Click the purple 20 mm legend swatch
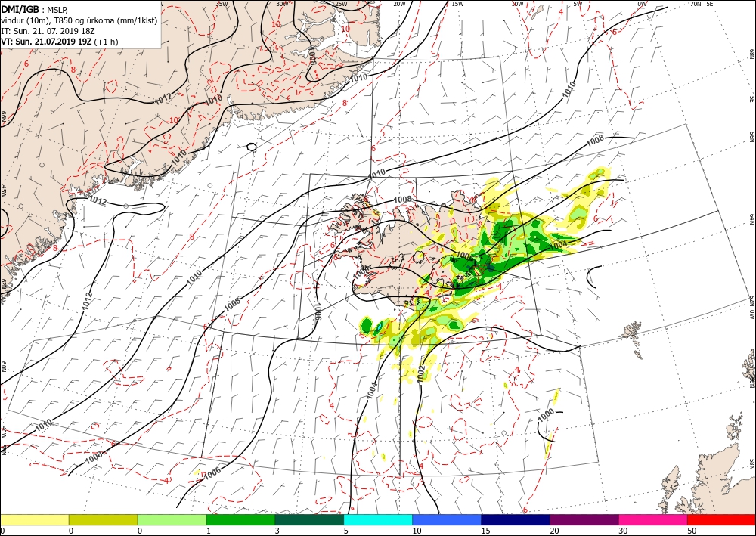 click(584, 519)
